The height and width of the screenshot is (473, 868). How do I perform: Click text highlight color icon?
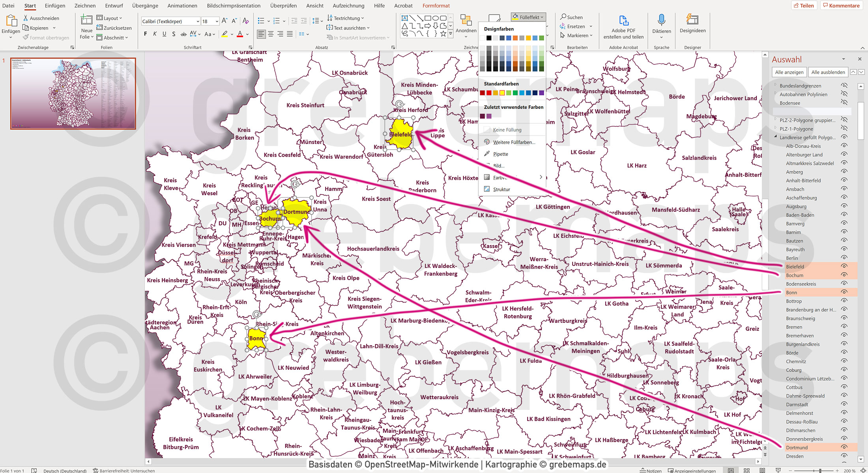[224, 34]
